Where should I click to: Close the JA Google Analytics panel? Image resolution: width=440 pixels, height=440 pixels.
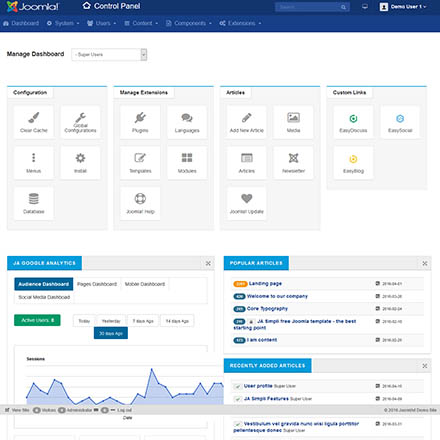coord(208,263)
